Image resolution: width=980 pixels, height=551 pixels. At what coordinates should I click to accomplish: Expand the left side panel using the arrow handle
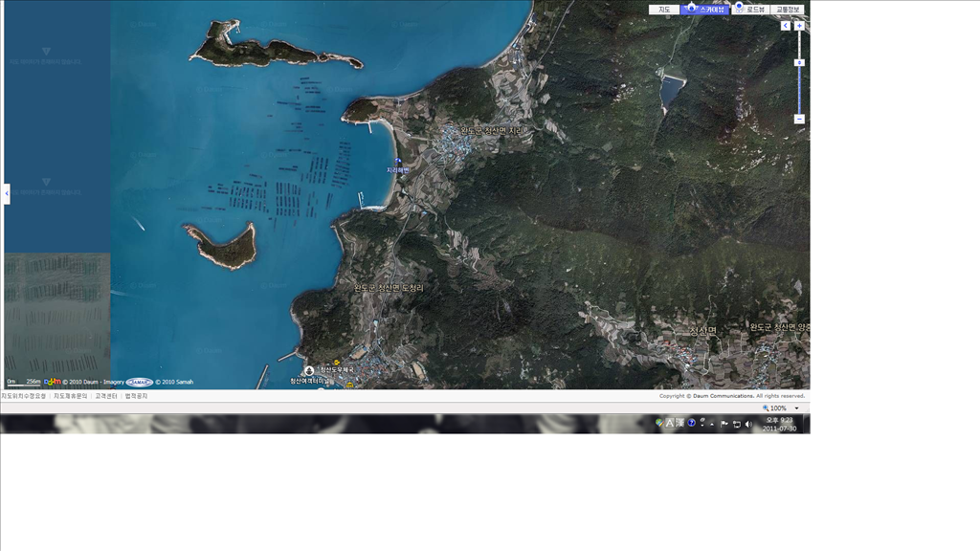pyautogui.click(x=7, y=193)
